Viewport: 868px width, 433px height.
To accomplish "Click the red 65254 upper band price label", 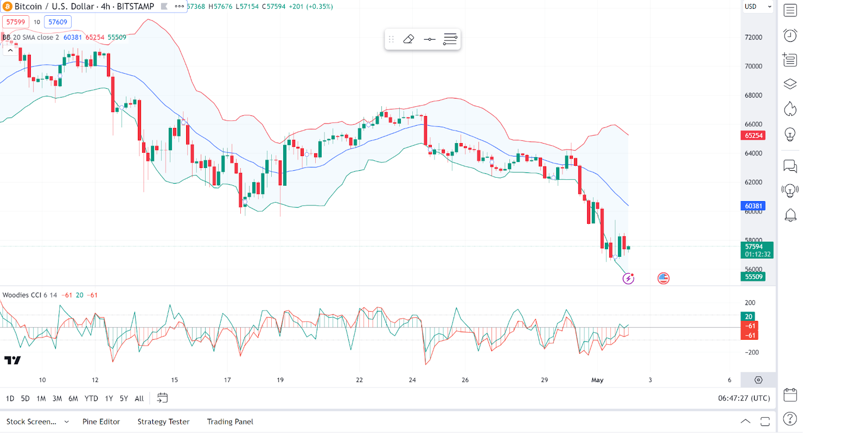I will click(753, 135).
